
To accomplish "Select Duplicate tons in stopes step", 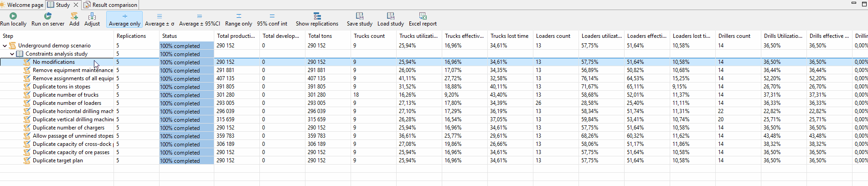I will point(62,87).
